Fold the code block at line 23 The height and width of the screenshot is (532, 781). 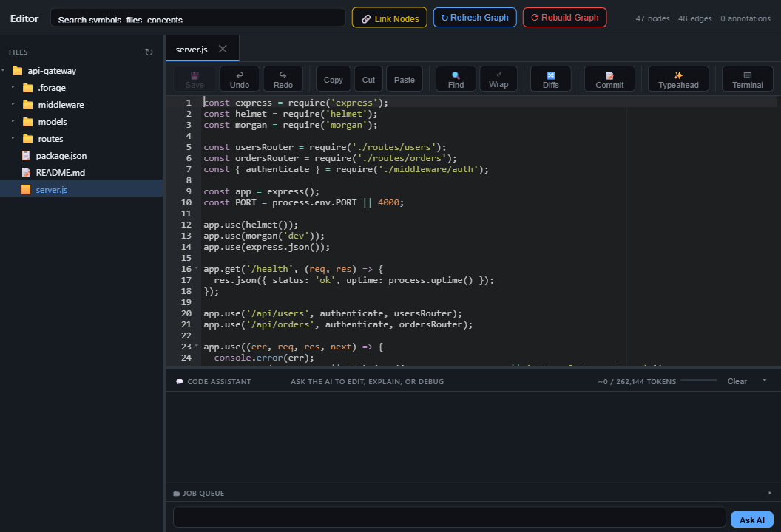point(196,345)
